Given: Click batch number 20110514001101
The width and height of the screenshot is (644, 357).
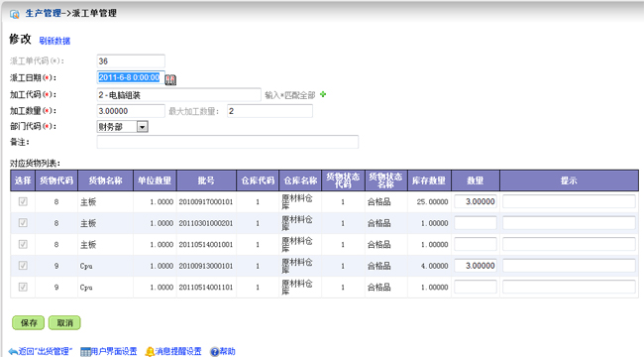Looking at the screenshot, I should [206, 288].
